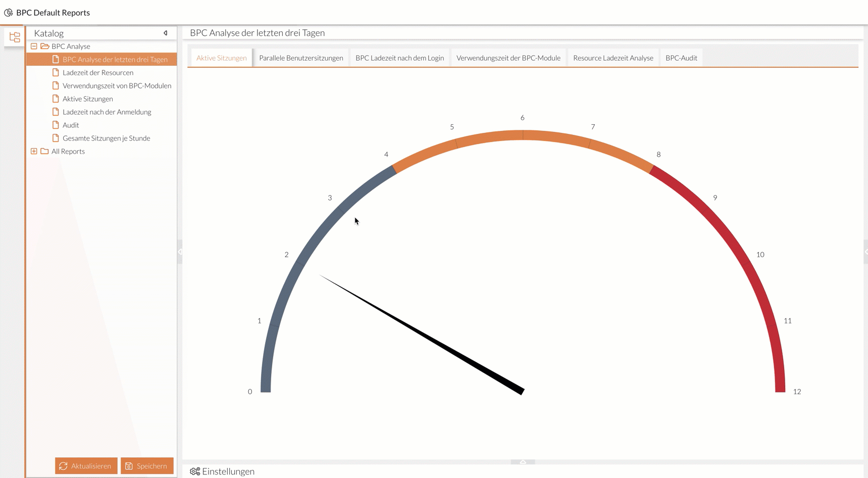868x478 pixels.
Task: Switch to Parallele Benutzersitzungen tab
Action: point(301,58)
